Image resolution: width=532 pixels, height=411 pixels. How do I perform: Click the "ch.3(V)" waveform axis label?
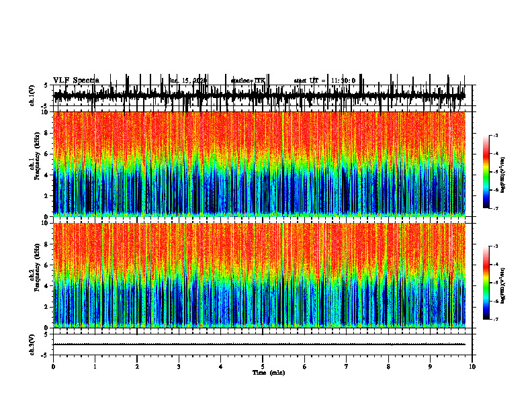pyautogui.click(x=32, y=345)
